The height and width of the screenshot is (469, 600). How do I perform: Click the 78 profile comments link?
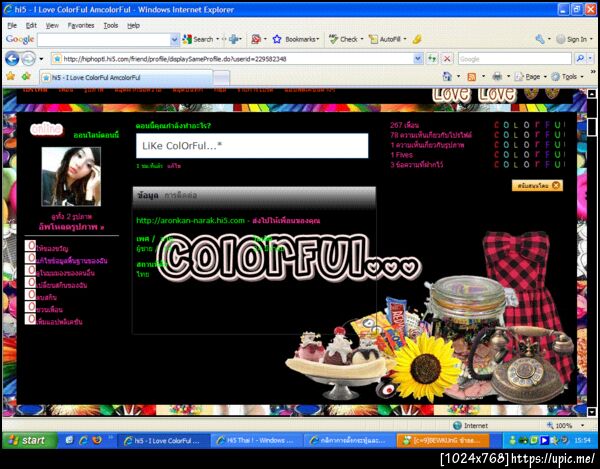(431, 135)
